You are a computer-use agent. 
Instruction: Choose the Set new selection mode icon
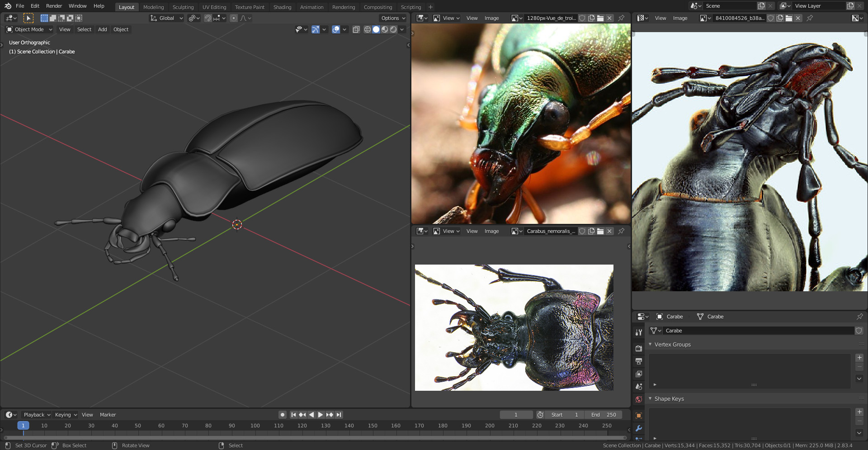coord(44,18)
